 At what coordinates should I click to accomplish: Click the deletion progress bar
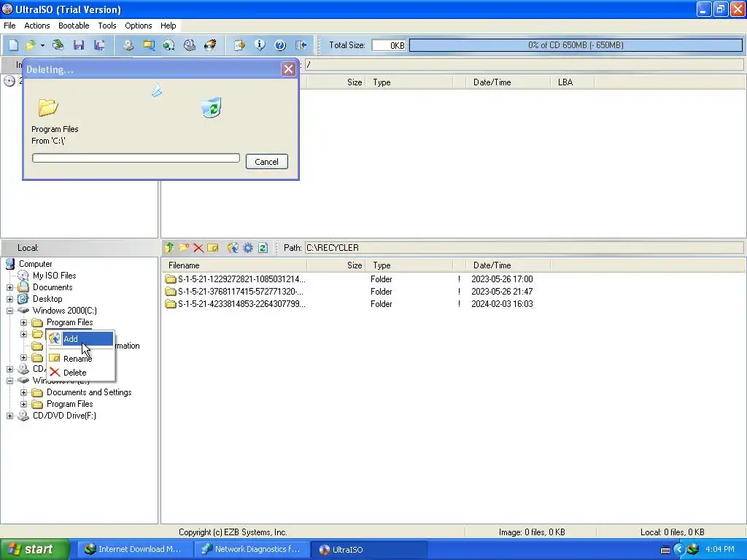pos(136,158)
